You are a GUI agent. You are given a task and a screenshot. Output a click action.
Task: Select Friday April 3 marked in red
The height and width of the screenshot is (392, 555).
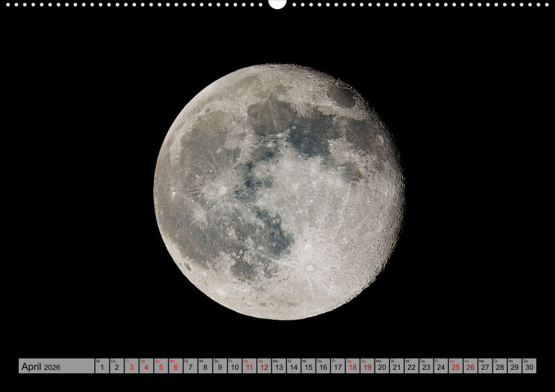coord(131,366)
